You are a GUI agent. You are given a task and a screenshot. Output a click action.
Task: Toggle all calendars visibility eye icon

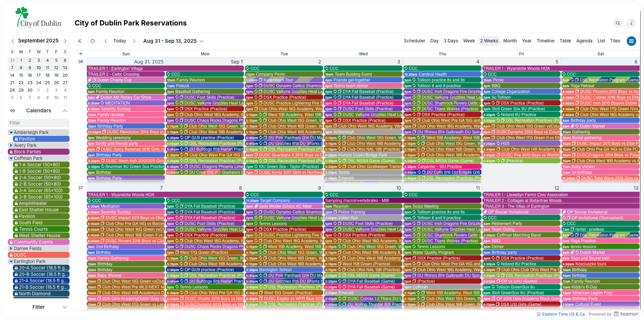13,111
